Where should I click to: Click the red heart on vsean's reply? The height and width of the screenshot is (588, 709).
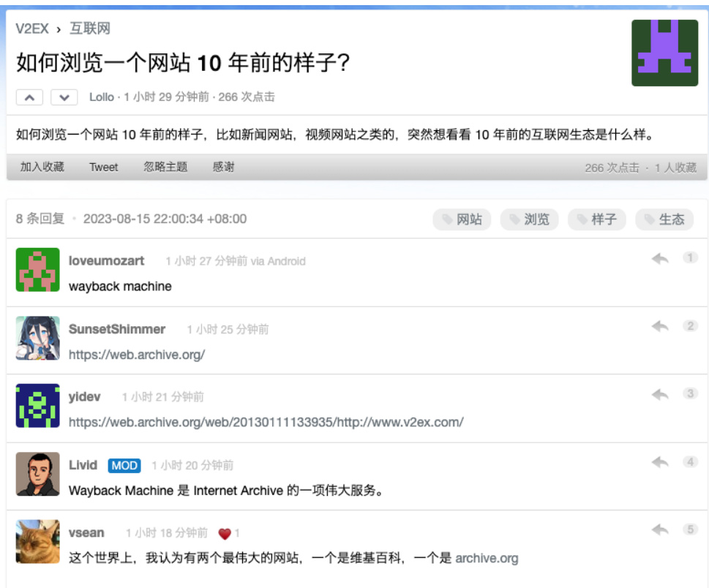(x=225, y=534)
